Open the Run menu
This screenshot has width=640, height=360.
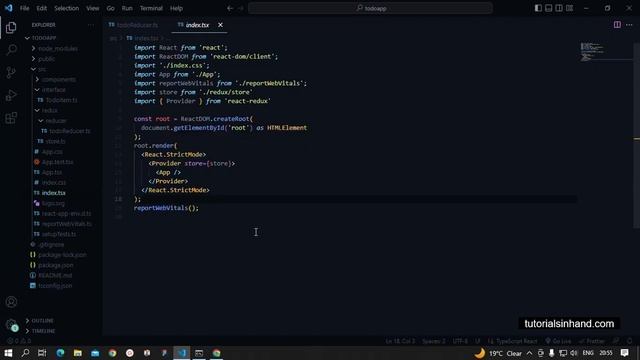click(127, 8)
